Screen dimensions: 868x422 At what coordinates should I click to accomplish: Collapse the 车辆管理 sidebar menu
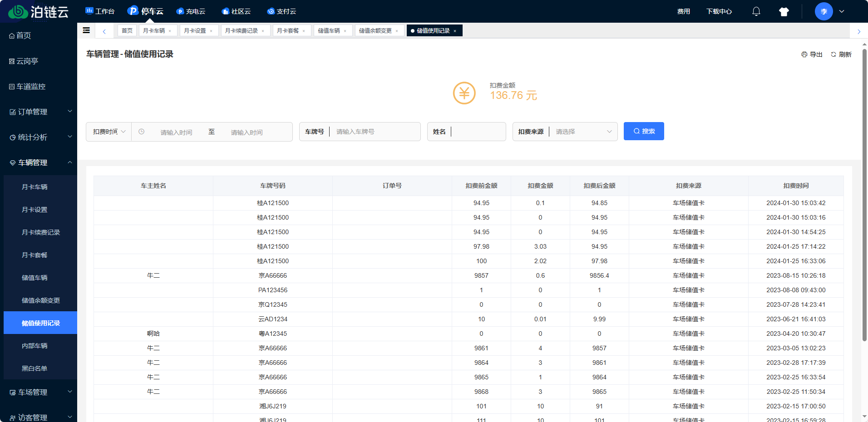click(x=39, y=162)
